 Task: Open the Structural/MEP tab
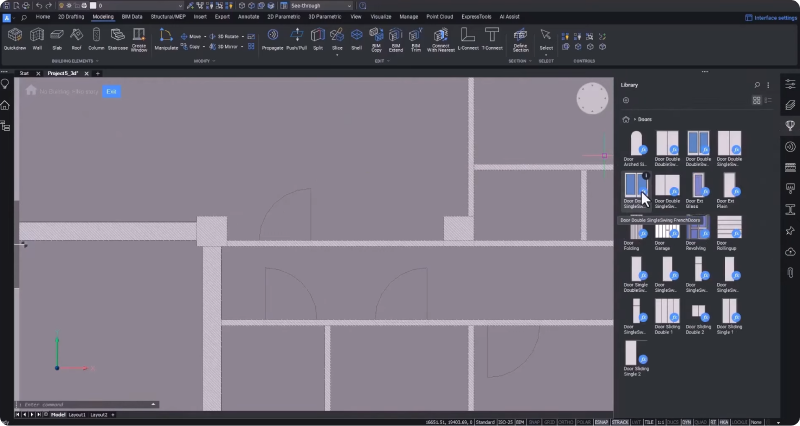[168, 17]
